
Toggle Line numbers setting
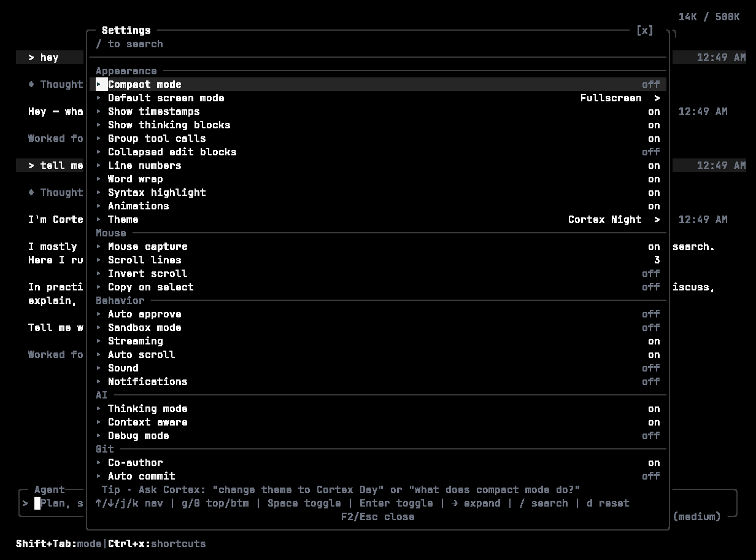pos(378,165)
